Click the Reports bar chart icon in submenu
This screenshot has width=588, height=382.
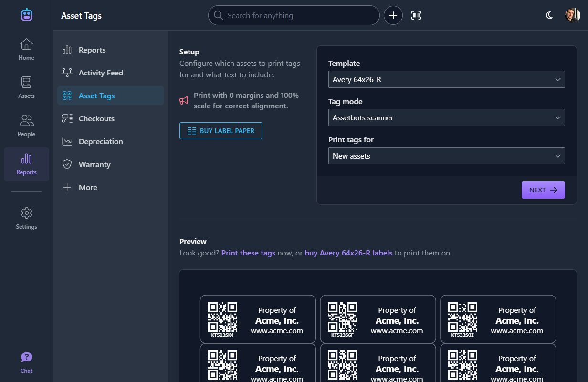click(67, 50)
